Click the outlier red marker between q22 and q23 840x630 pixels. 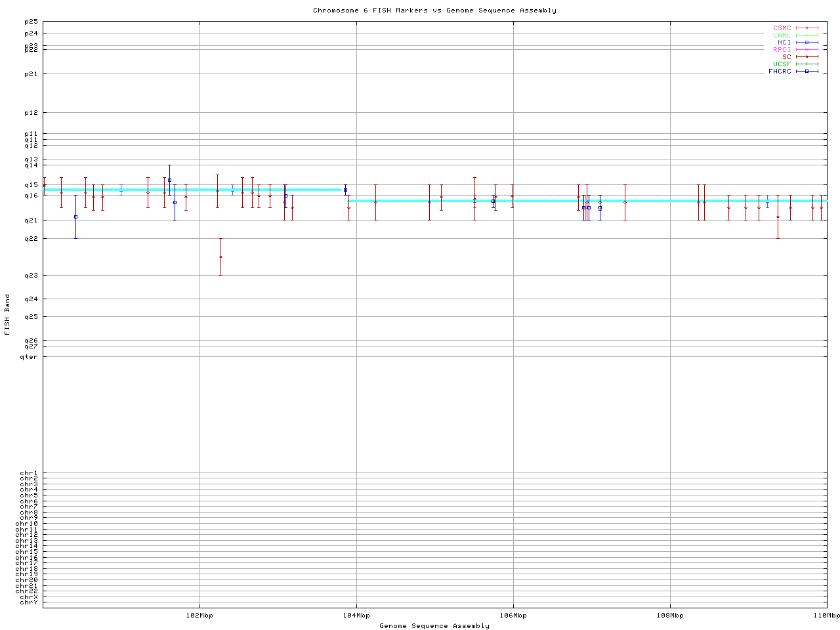click(220, 257)
